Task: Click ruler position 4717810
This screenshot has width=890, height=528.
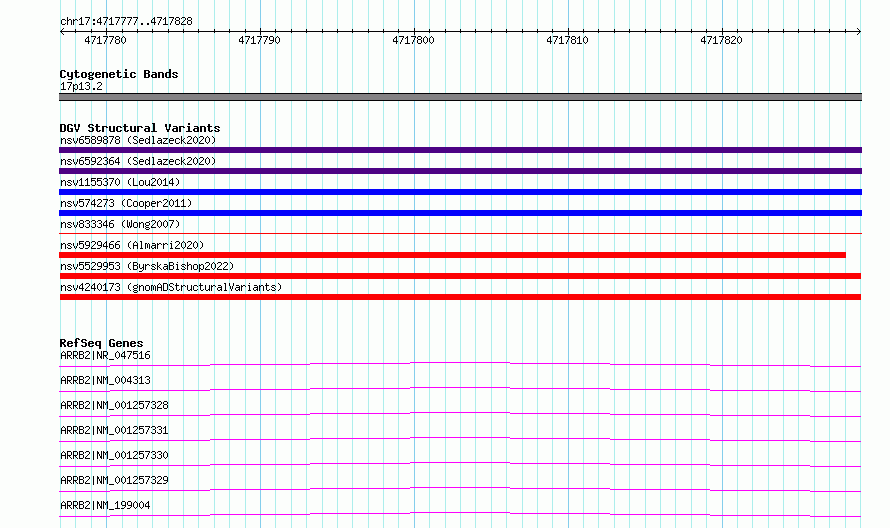Action: pyautogui.click(x=567, y=40)
